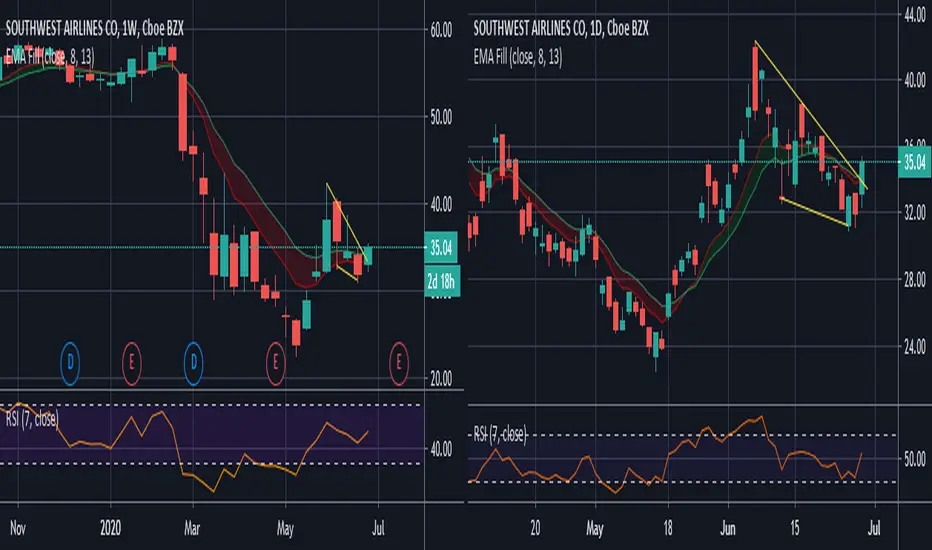This screenshot has width=932, height=550.
Task: Select the lower yellow trendline on daily chart
Action: [x=814, y=212]
